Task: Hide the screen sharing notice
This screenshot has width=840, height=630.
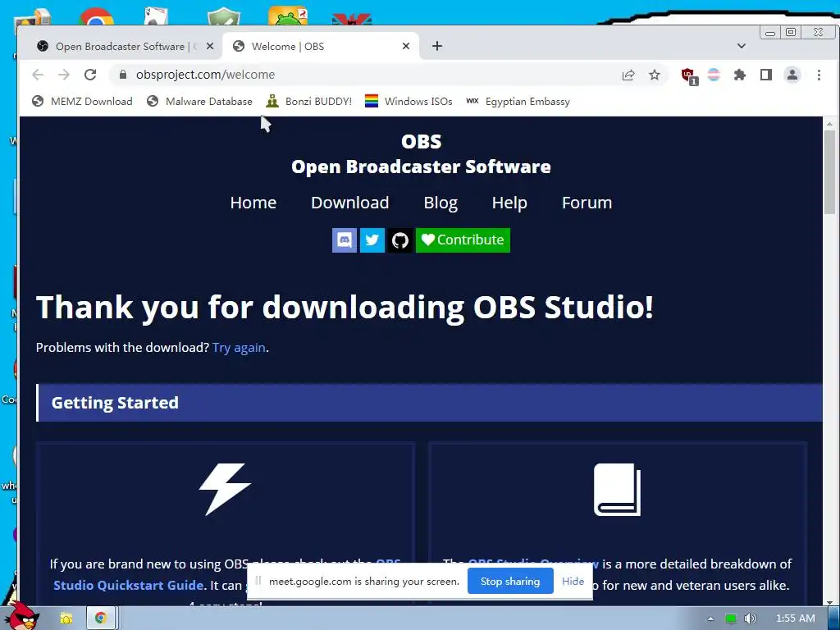Action: click(573, 582)
